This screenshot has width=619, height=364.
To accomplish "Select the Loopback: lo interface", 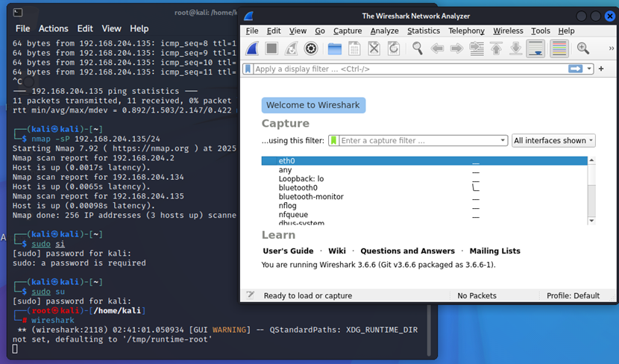I will tap(301, 179).
